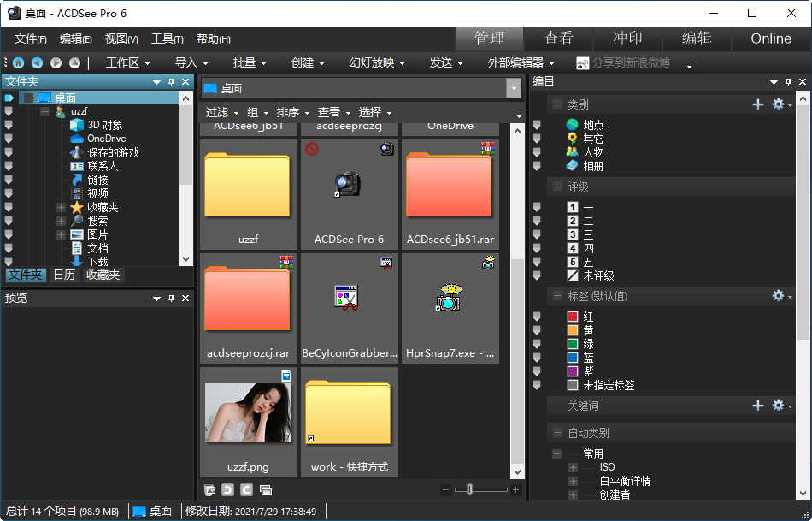Click the Home navigation icon in toolbar
The width and height of the screenshot is (812, 521).
coord(18,62)
